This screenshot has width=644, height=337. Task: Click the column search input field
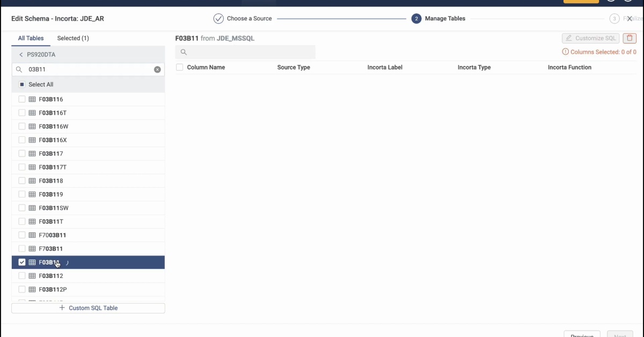[x=245, y=52]
